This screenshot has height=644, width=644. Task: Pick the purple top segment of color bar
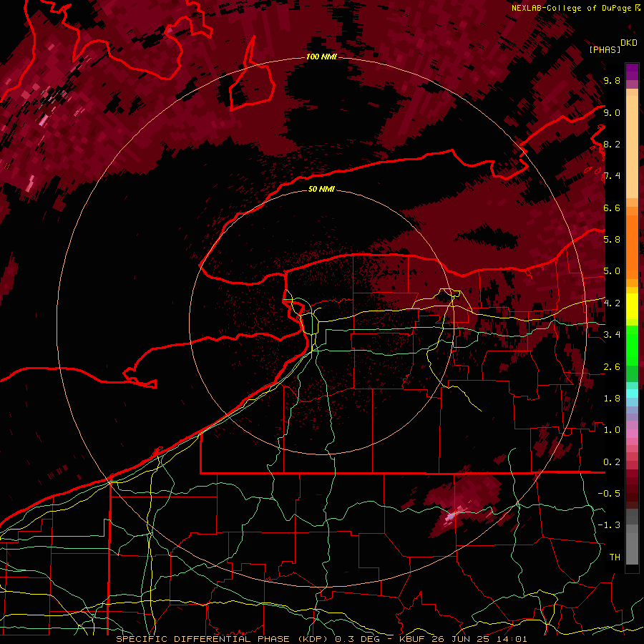point(632,72)
